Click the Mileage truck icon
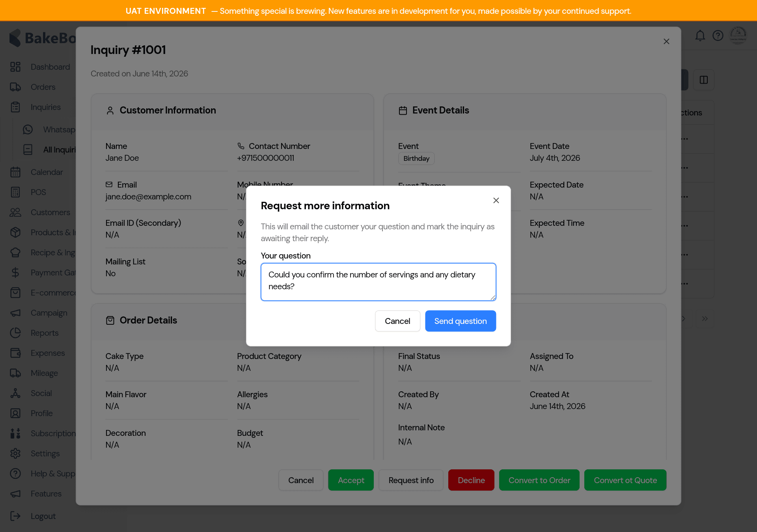Screen dimensions: 757x532 (x=15, y=373)
